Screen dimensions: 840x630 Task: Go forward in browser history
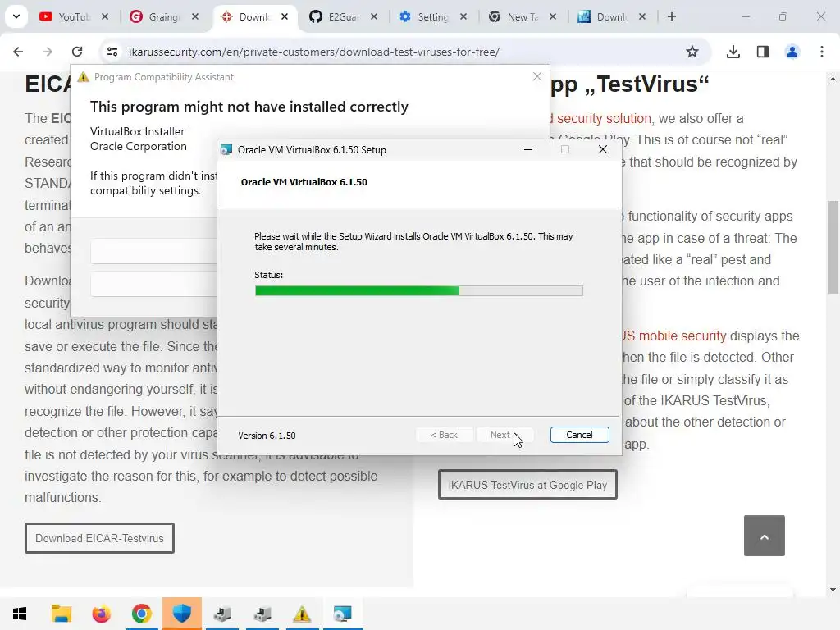pyautogui.click(x=48, y=52)
